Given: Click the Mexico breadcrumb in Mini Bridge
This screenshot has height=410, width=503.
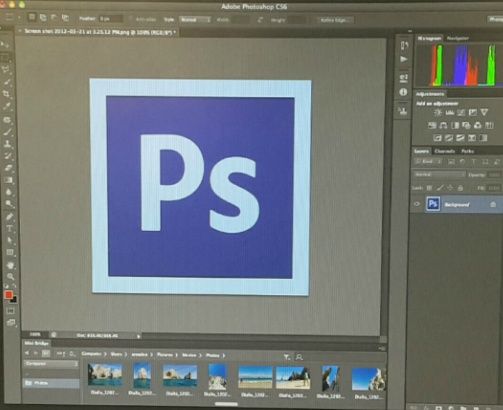Looking at the screenshot, I should point(189,355).
